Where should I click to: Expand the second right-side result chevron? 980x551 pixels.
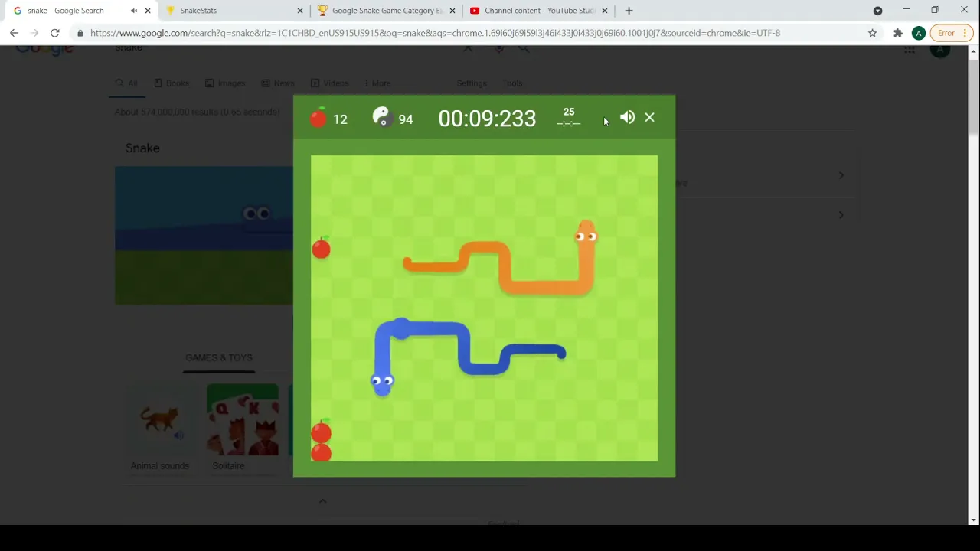click(841, 215)
